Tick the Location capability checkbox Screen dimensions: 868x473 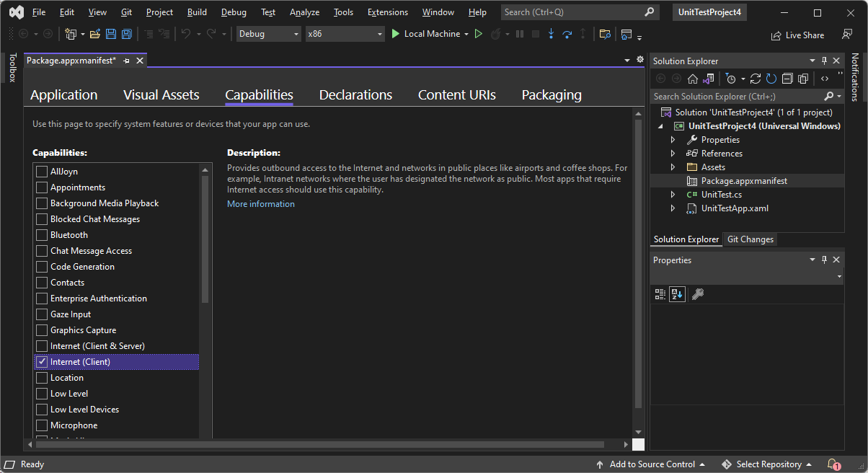(x=42, y=378)
